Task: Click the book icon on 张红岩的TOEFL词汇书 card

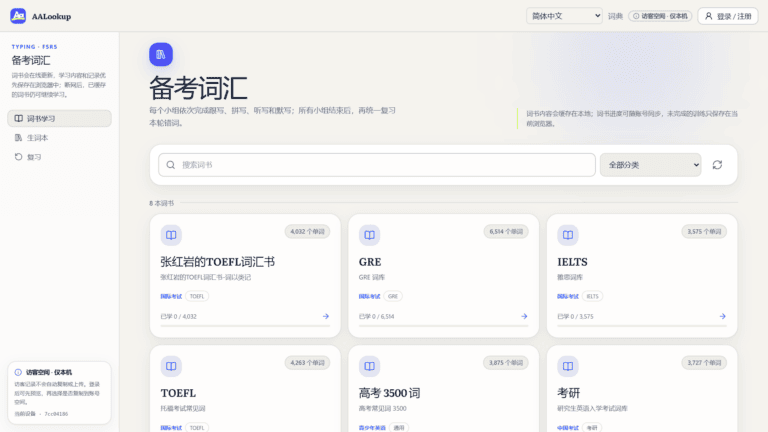Action: pos(171,235)
